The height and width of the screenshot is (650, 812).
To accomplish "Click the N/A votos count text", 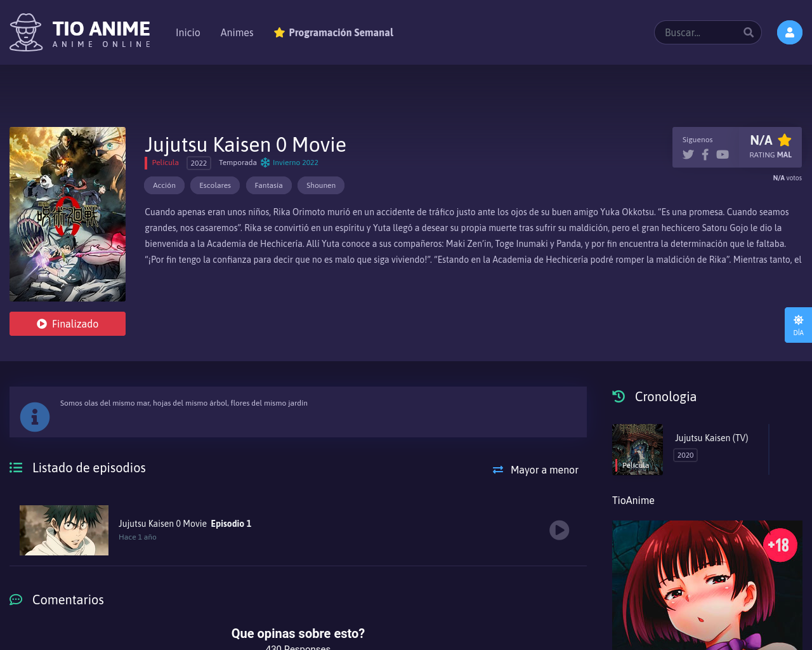I will point(787,178).
